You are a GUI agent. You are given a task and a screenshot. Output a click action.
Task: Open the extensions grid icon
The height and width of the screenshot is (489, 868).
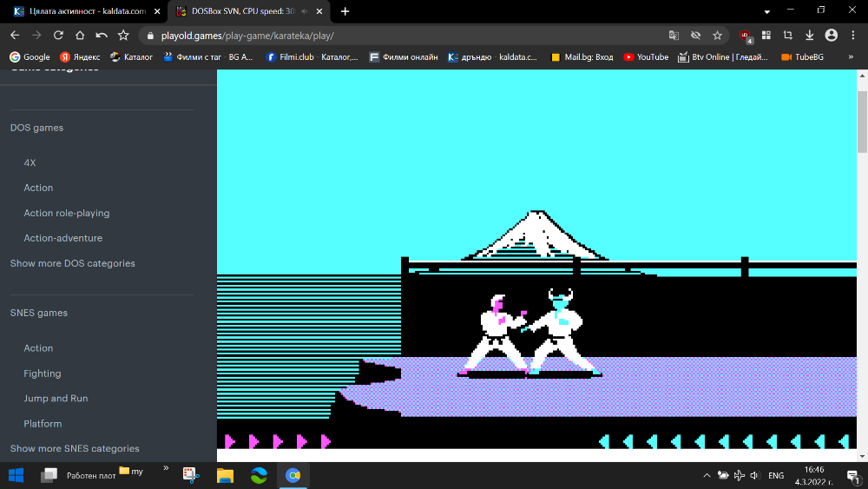[766, 36]
